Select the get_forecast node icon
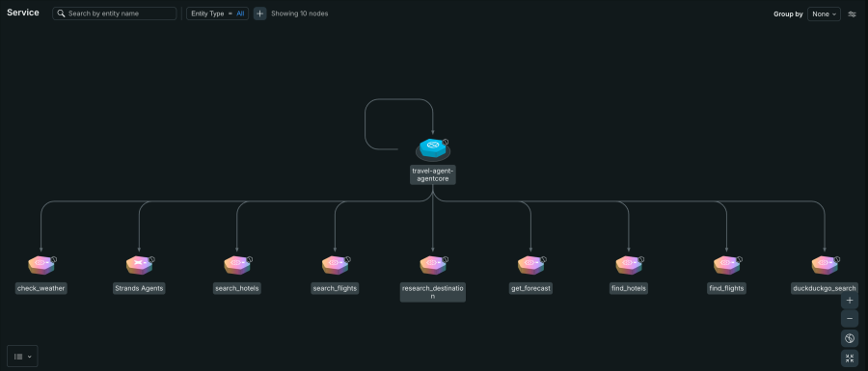Image resolution: width=868 pixels, height=371 pixels. [x=530, y=265]
